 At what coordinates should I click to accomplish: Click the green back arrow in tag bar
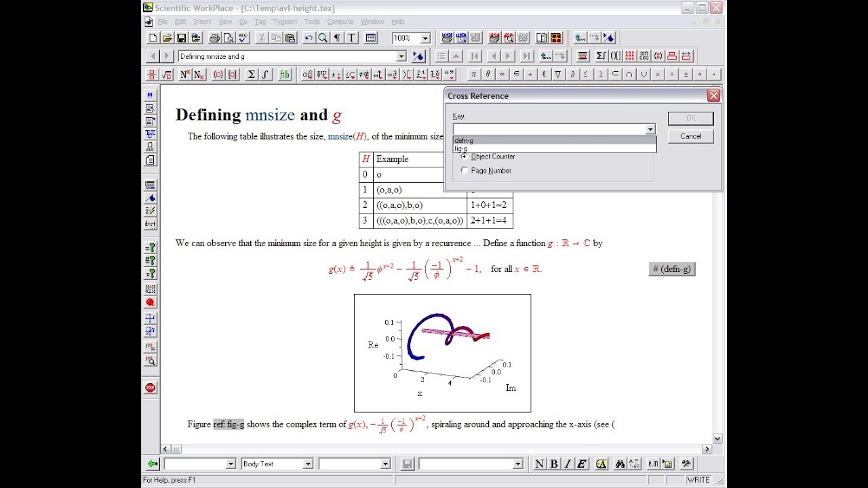point(153,464)
